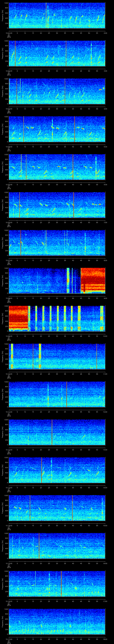The height and width of the screenshot is (644, 114).
Task: Select the 10:09:00 time axis label
Action: 9,336
